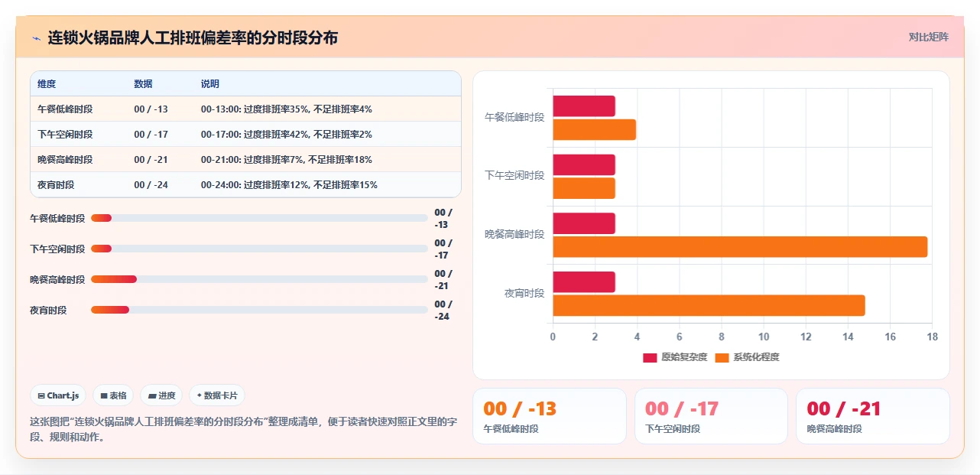Click the 00 / -13 value beside 午餐低峰时段 progress
Image resolution: width=980 pixels, height=475 pixels.
(443, 219)
